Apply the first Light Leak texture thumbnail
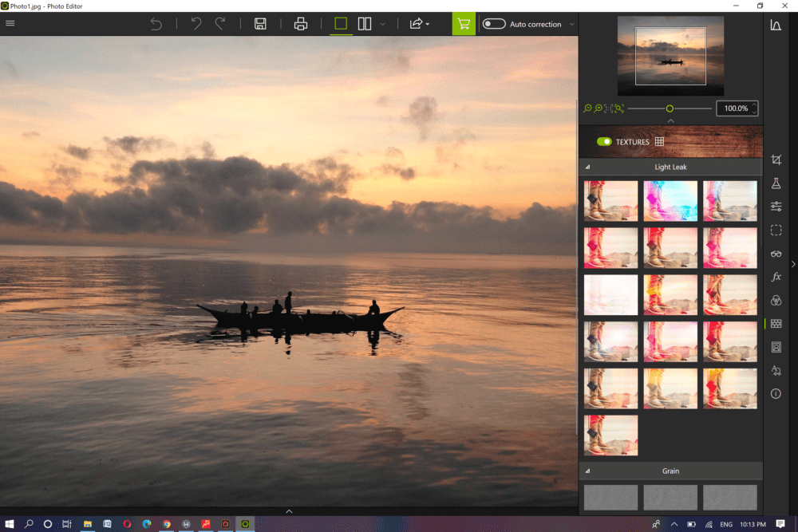 pyautogui.click(x=610, y=201)
